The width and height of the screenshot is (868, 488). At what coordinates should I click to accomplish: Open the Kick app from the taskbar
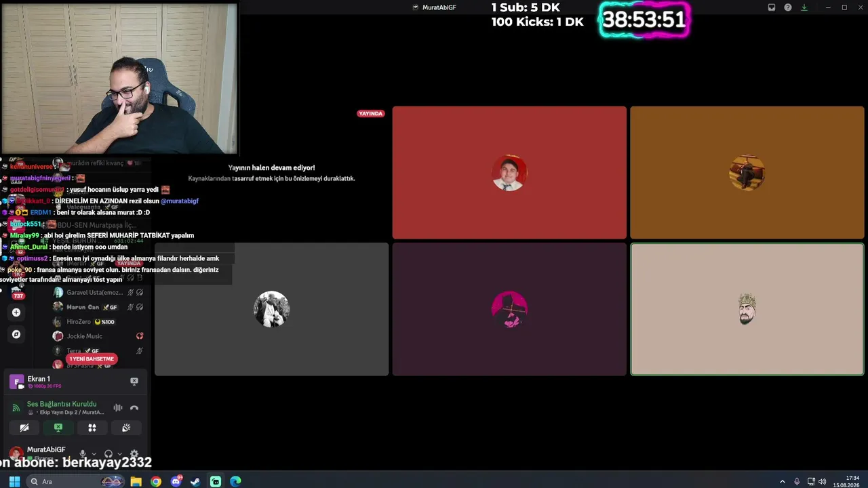(x=216, y=481)
